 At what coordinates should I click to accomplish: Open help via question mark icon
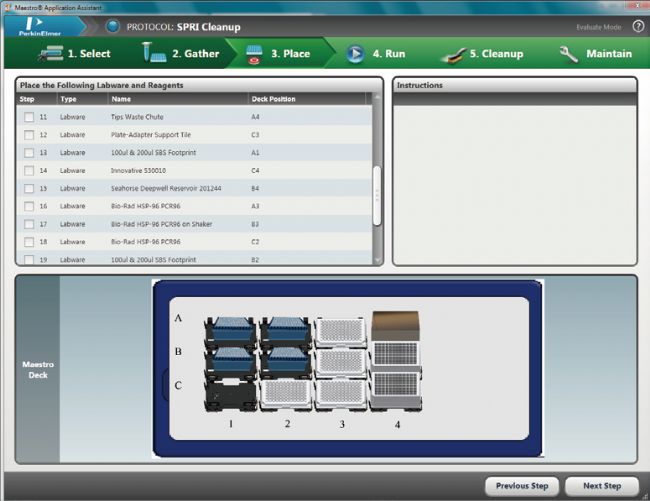click(x=638, y=27)
